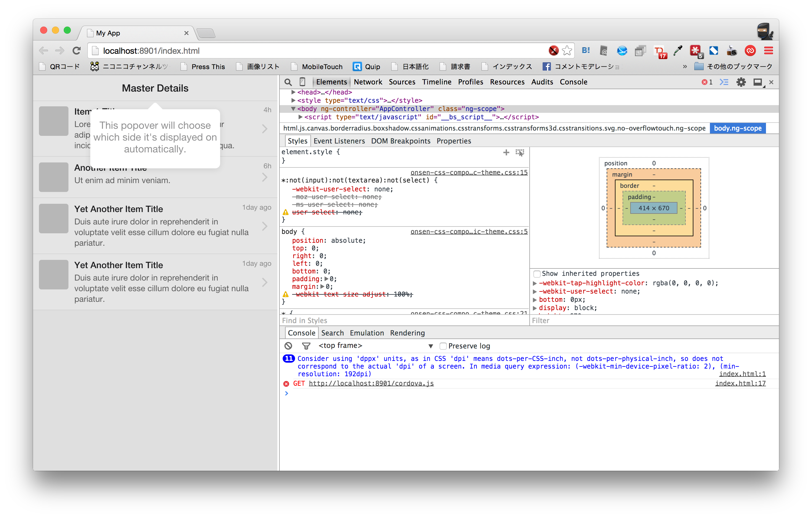Image resolution: width=812 pixels, height=518 pixels.
Task: Click the new style rule plus icon
Action: tap(506, 152)
